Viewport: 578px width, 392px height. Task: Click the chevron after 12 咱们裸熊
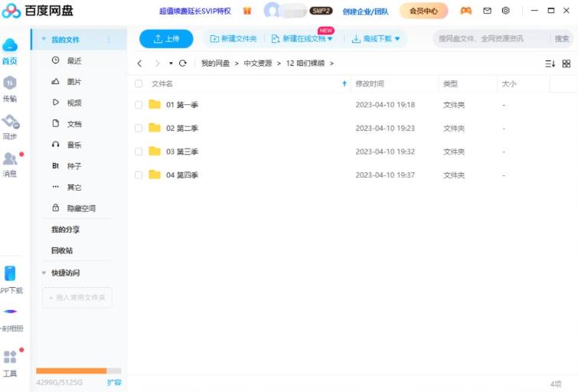331,64
